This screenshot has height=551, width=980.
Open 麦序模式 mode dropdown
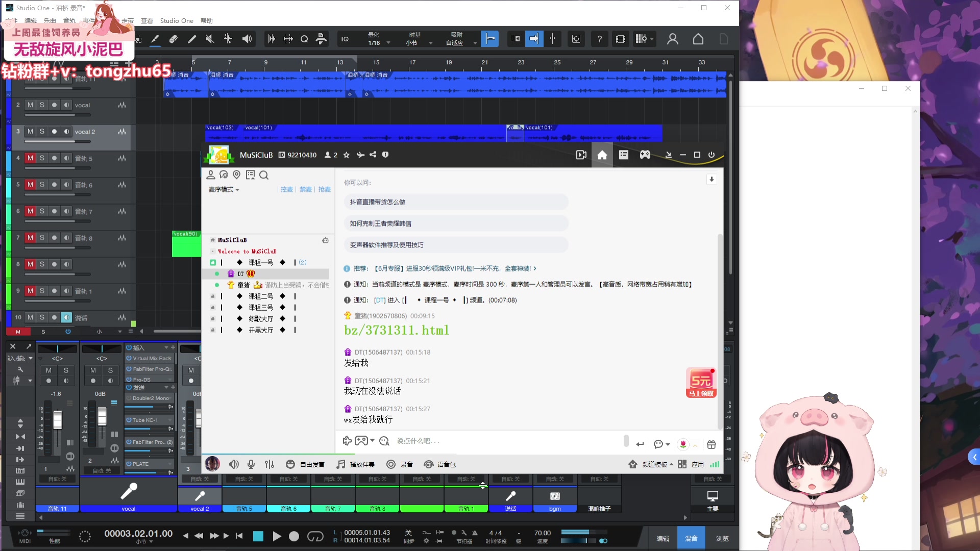(x=224, y=189)
